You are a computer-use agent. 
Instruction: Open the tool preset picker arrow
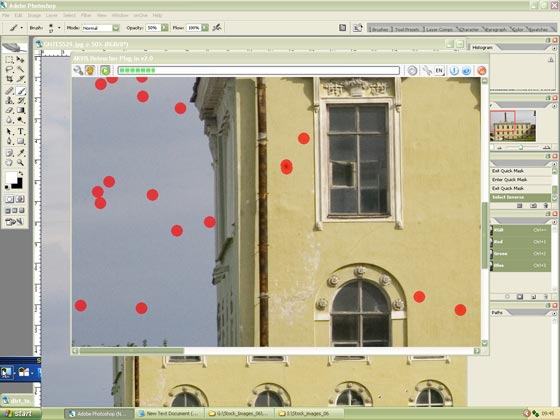pos(21,28)
